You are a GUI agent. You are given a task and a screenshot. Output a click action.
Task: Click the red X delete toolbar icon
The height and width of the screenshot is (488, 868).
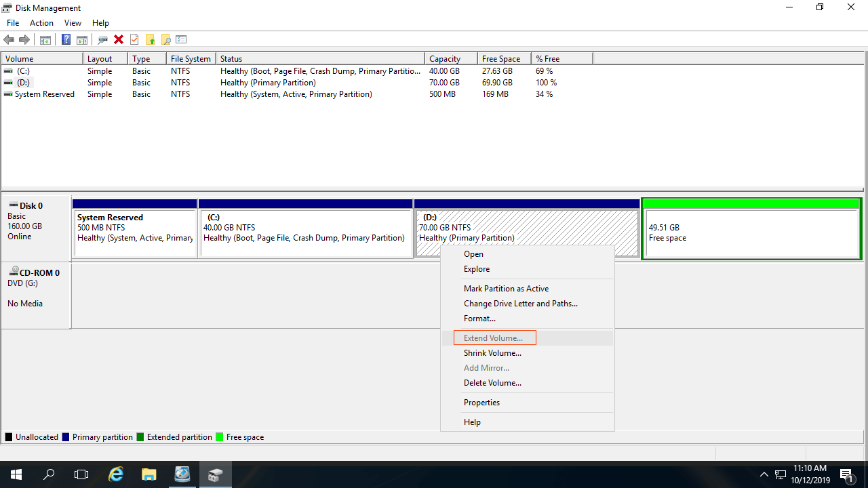(x=119, y=39)
